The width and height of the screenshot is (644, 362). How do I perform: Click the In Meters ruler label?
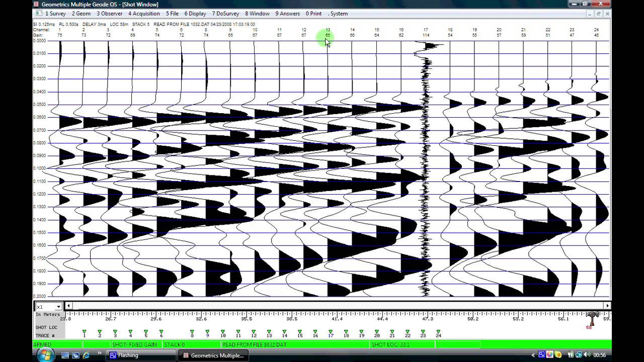pyautogui.click(x=48, y=314)
